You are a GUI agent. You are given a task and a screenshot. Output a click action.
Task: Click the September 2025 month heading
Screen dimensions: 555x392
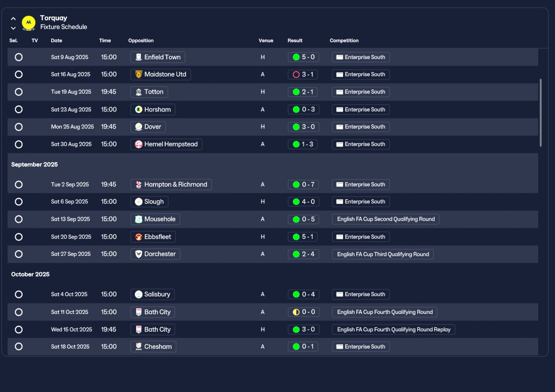click(x=34, y=164)
